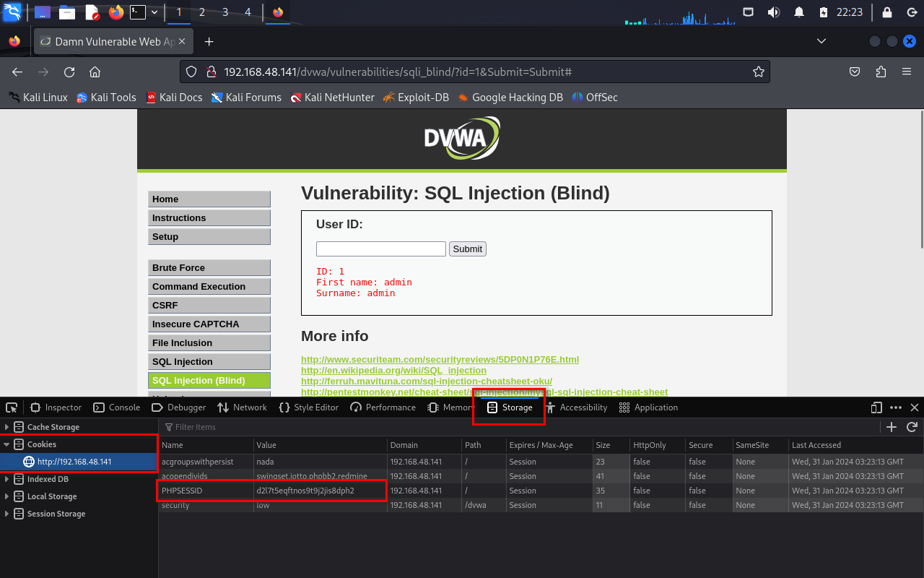Open the Command Execution menu item
Image resolution: width=924 pixels, height=578 pixels.
point(209,286)
